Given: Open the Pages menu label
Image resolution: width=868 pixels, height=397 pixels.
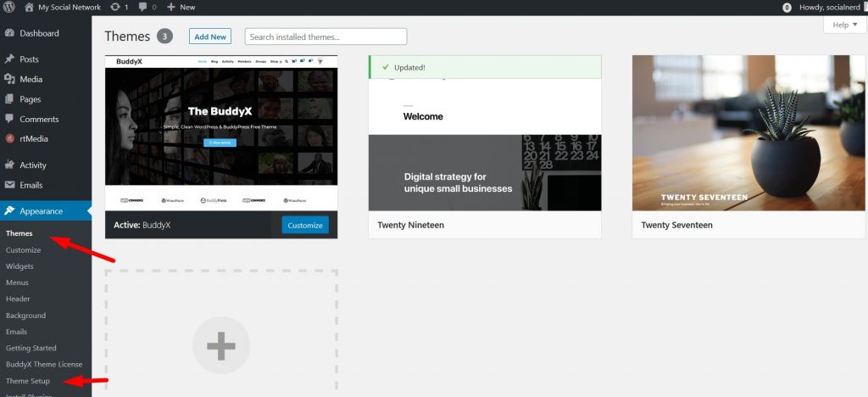Looking at the screenshot, I should point(31,99).
